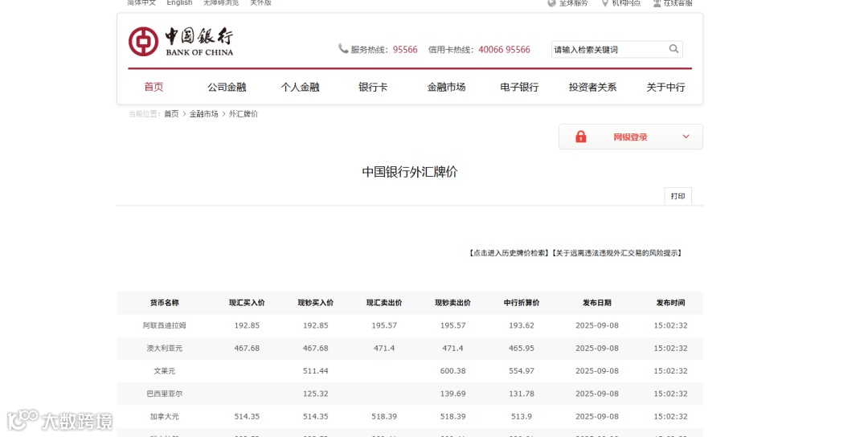Open the 投资者关系 navigation menu
The width and height of the screenshot is (868, 437).
[592, 87]
